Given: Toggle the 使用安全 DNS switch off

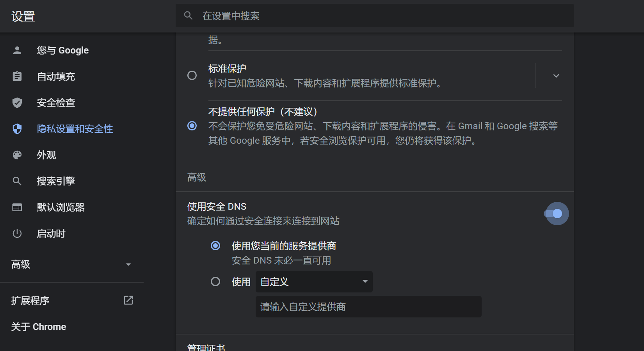Looking at the screenshot, I should click(553, 214).
